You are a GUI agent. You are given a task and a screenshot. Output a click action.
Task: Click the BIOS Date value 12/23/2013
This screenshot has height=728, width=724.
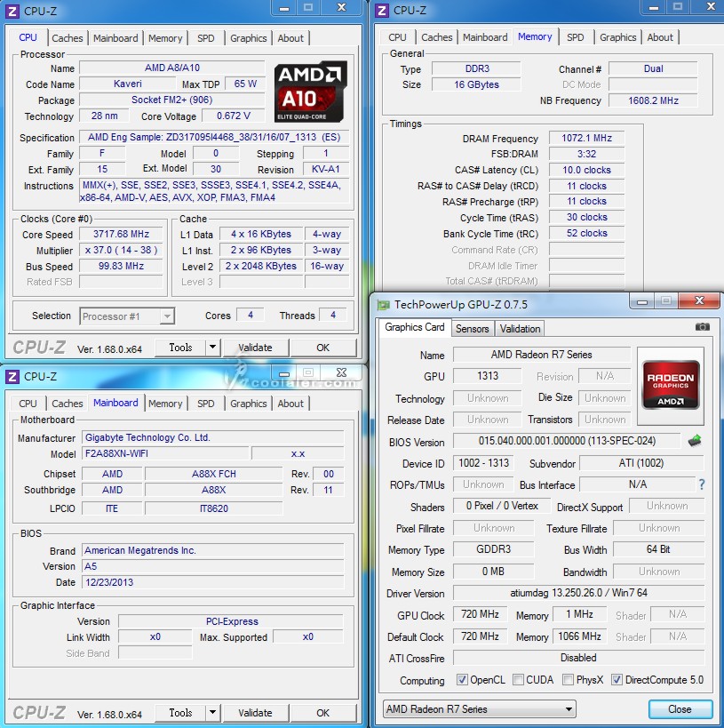213,582
